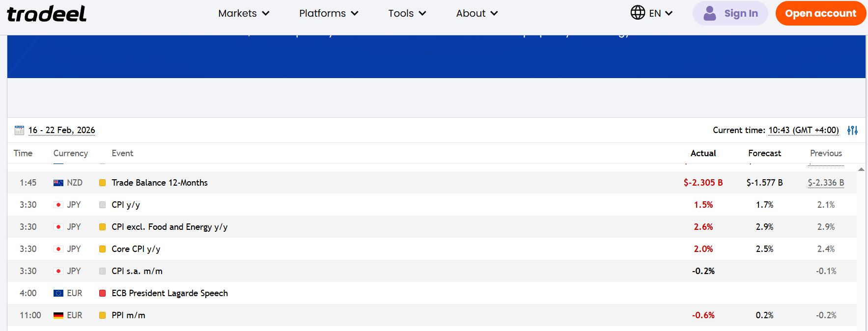
Task: Click New Zealand flag in Trade Balance row
Action: pos(58,183)
